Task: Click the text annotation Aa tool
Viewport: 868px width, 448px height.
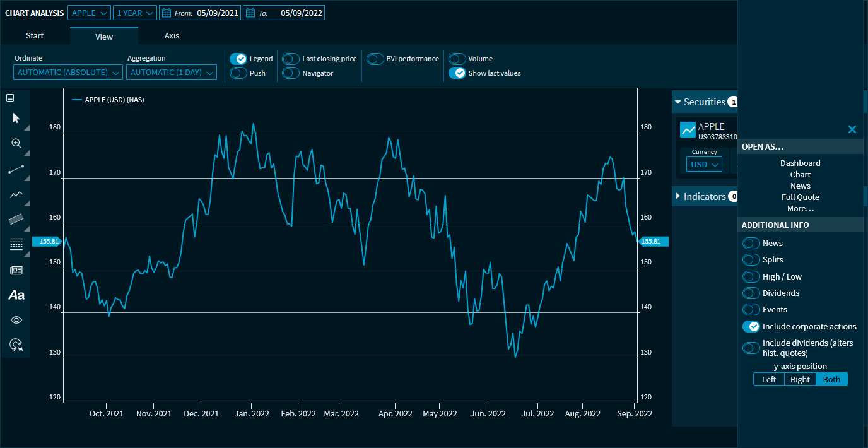Action: click(16, 295)
